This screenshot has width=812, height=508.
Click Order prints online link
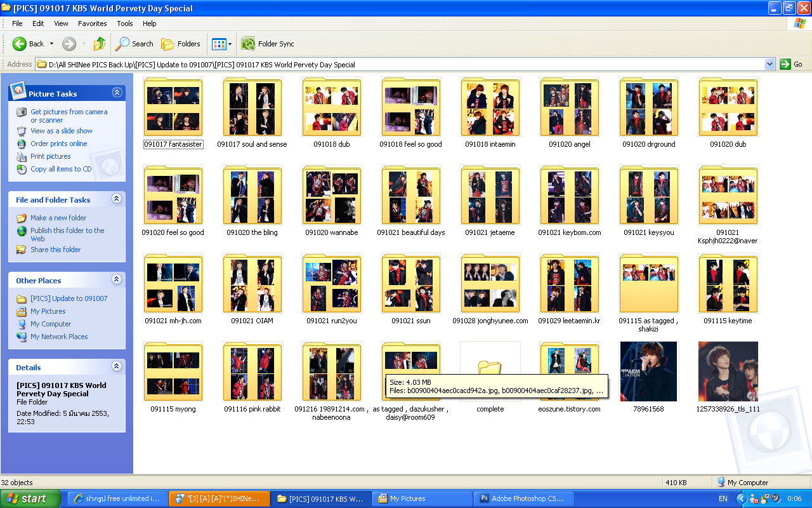(x=59, y=144)
